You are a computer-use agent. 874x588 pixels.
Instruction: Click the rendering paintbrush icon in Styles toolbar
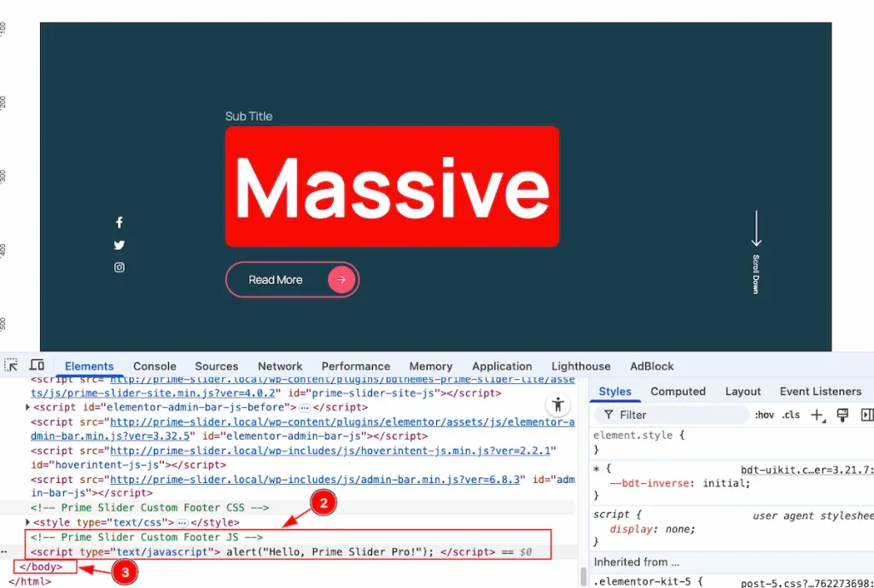(841, 415)
